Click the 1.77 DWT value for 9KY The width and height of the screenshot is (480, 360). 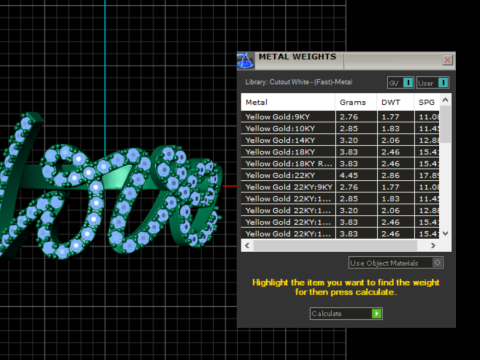(x=390, y=117)
